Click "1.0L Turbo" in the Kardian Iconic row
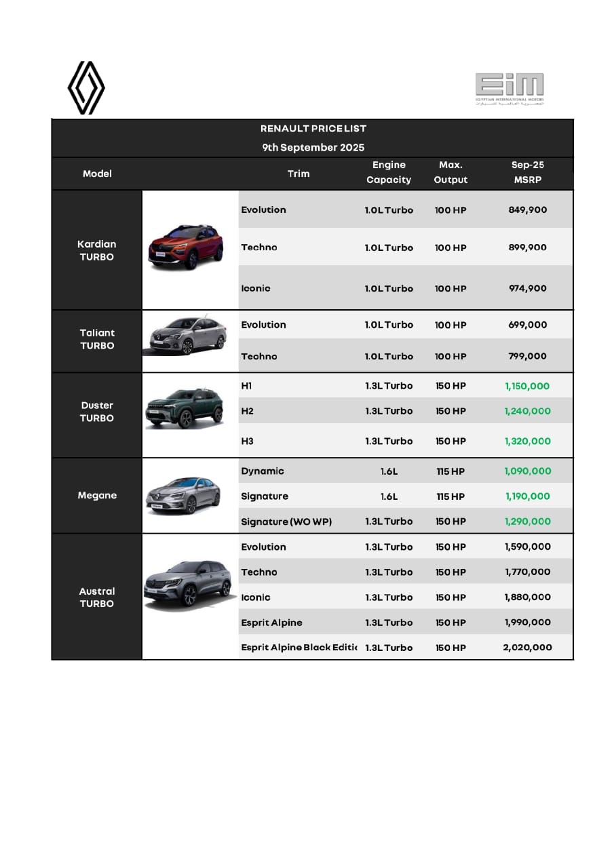The width and height of the screenshot is (614, 868). coord(389,288)
